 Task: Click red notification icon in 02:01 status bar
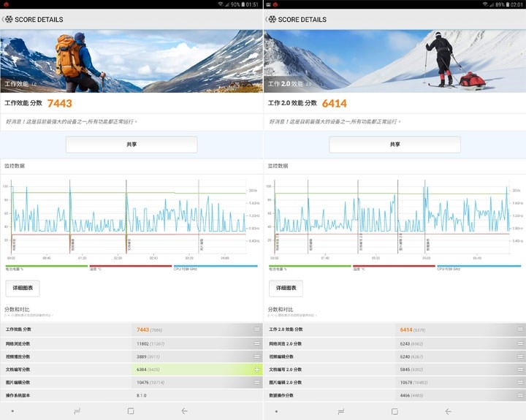[x=275, y=4]
